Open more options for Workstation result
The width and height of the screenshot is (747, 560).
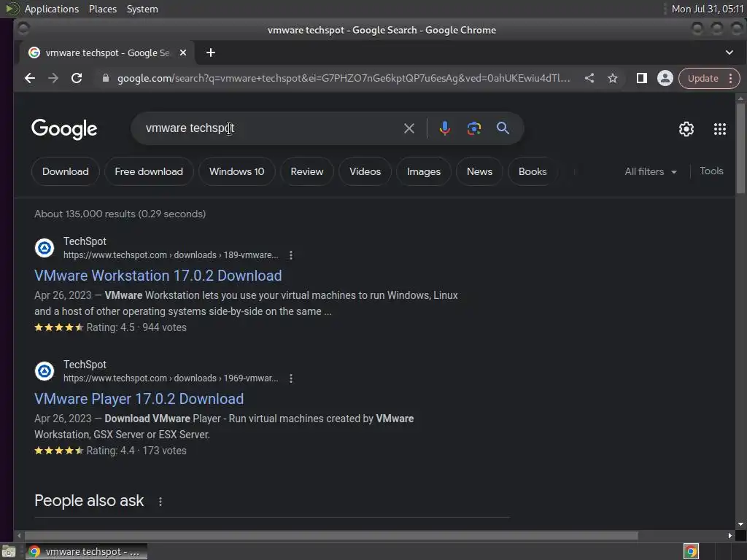290,255
